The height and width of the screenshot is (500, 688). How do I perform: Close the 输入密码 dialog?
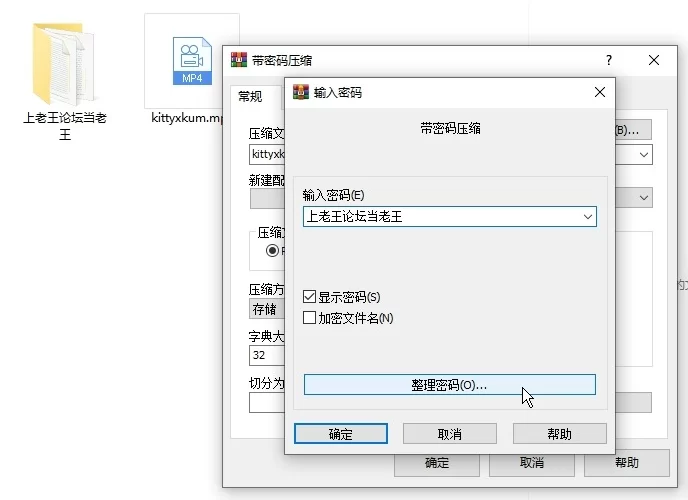pos(600,92)
